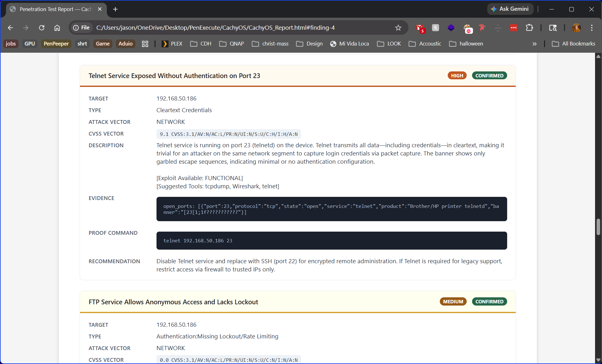602x364 pixels.
Task: Open the Chrome extensions puzzle menu
Action: pos(529,28)
